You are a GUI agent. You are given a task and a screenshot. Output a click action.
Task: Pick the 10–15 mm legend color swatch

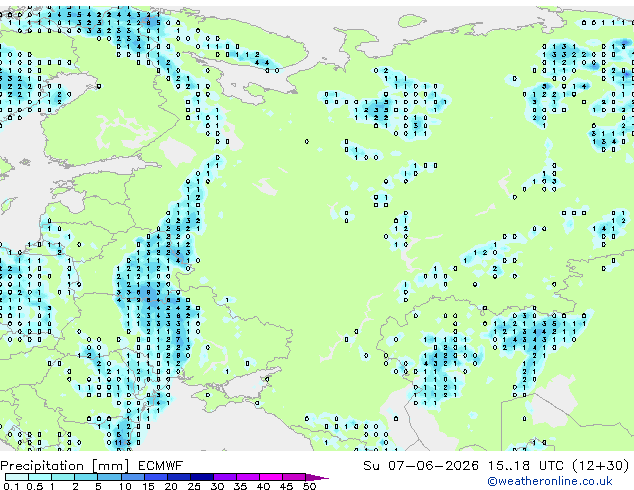(132, 477)
